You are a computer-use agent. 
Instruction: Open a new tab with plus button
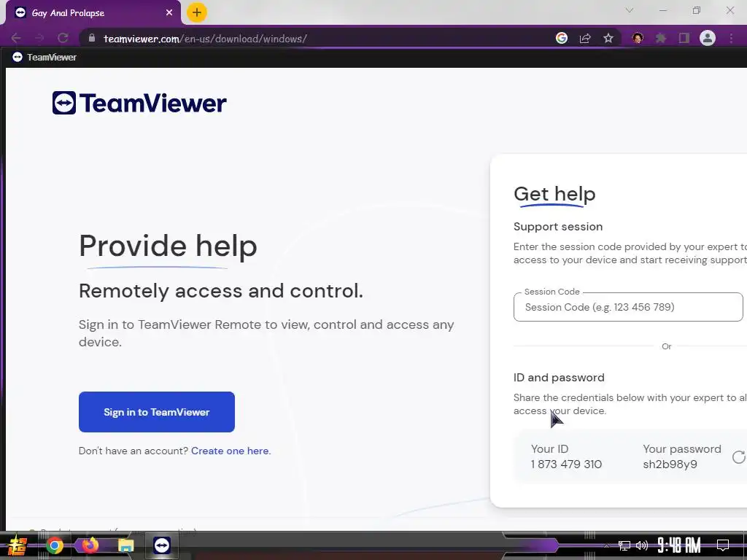point(197,12)
